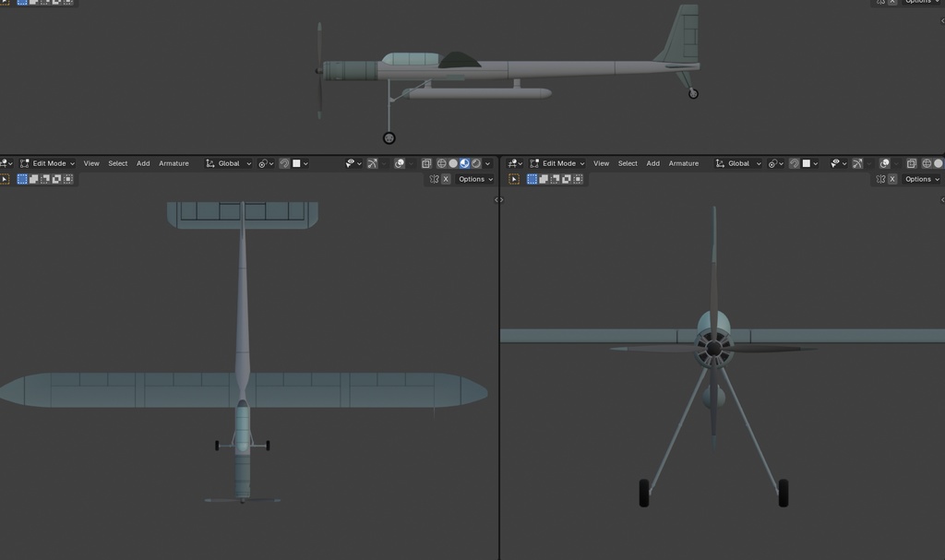Click select box tool in right viewport
Image resolution: width=945 pixels, height=560 pixels.
point(514,179)
